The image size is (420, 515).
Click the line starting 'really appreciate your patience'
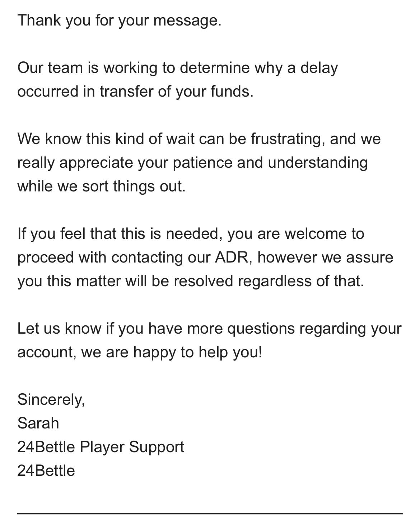pyautogui.click(x=192, y=163)
